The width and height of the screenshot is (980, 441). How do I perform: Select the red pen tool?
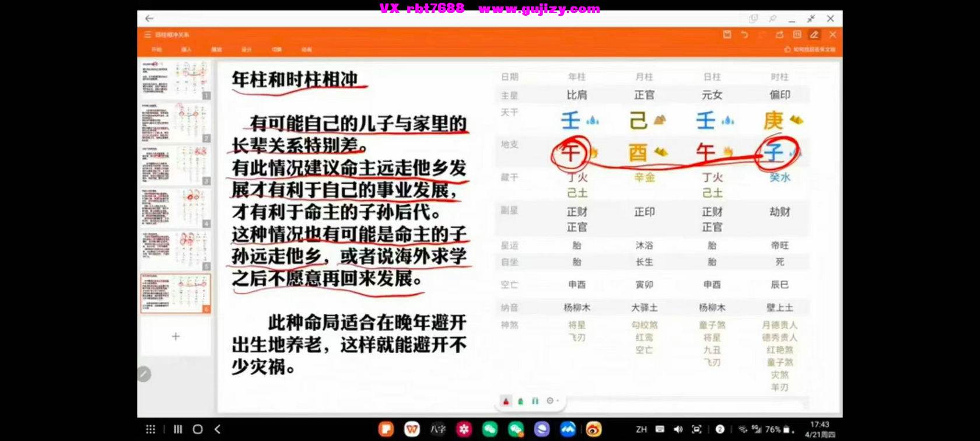506,401
